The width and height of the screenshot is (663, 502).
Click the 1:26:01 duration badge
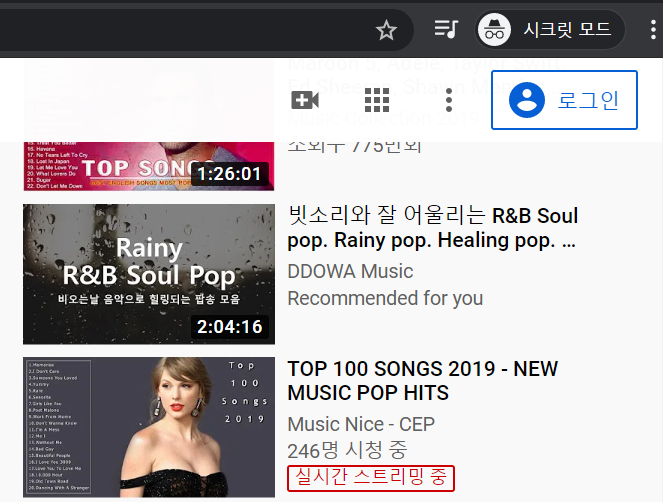point(230,174)
